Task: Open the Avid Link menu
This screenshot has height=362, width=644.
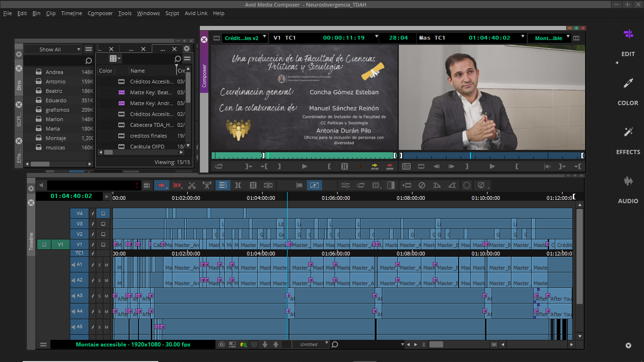Action: pyautogui.click(x=196, y=13)
